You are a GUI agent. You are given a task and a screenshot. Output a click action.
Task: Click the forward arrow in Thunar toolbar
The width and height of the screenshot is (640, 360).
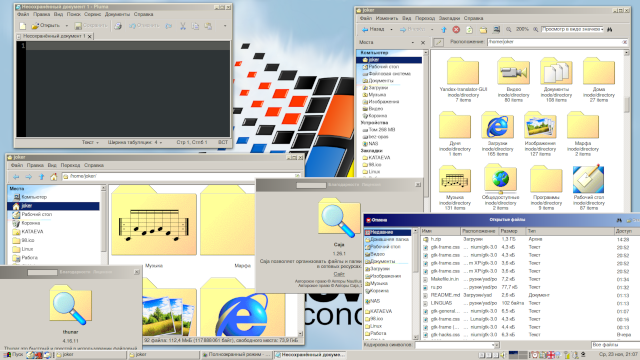tap(29, 177)
